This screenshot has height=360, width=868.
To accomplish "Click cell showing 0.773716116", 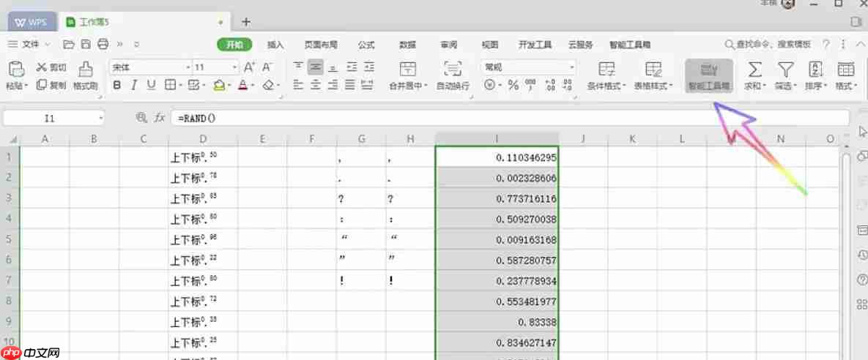I will [x=497, y=198].
